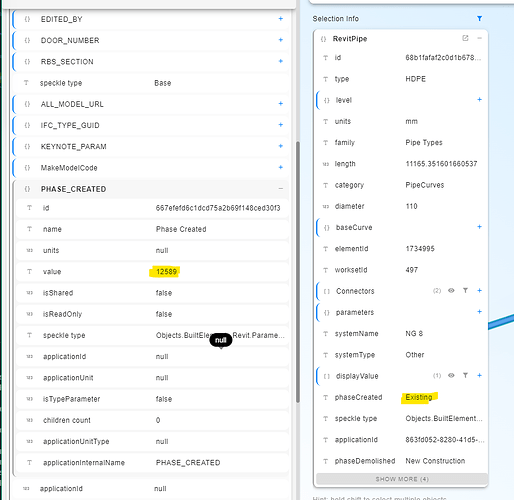Open the KEYNOTE_PARAM tree row
The image size is (514, 500).
tap(150, 146)
